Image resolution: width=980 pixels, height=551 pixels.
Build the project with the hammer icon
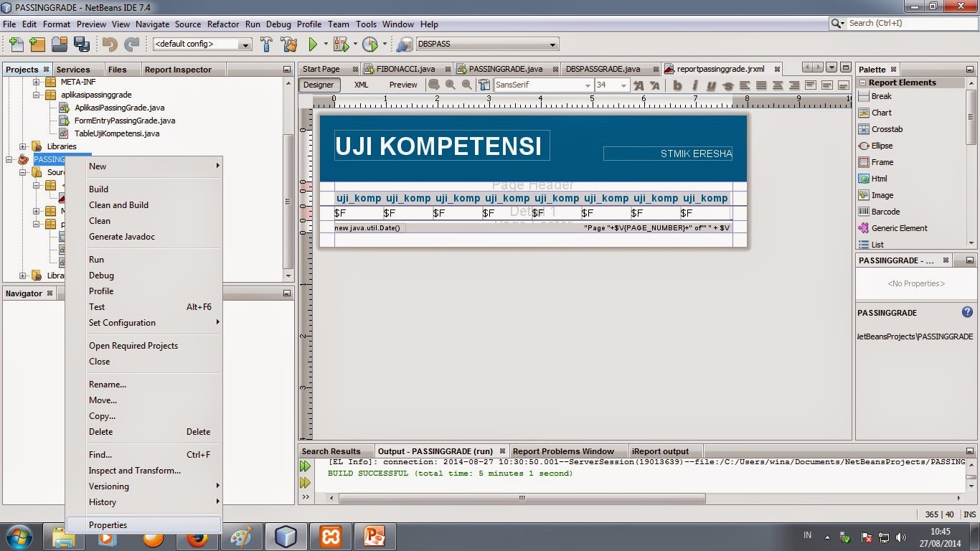point(266,44)
